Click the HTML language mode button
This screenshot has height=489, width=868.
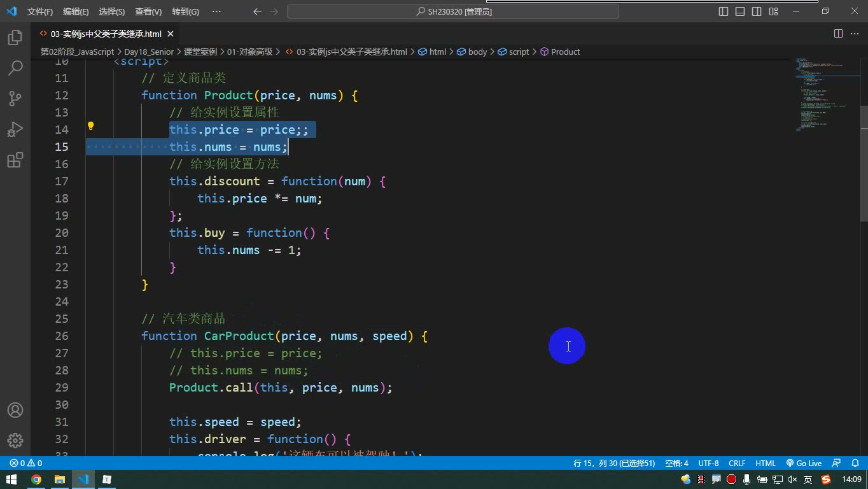pos(766,464)
